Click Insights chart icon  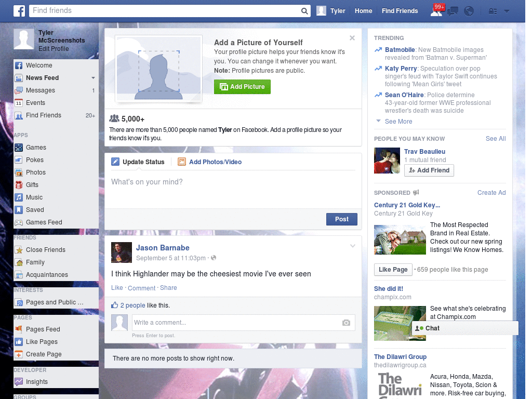tap(19, 382)
